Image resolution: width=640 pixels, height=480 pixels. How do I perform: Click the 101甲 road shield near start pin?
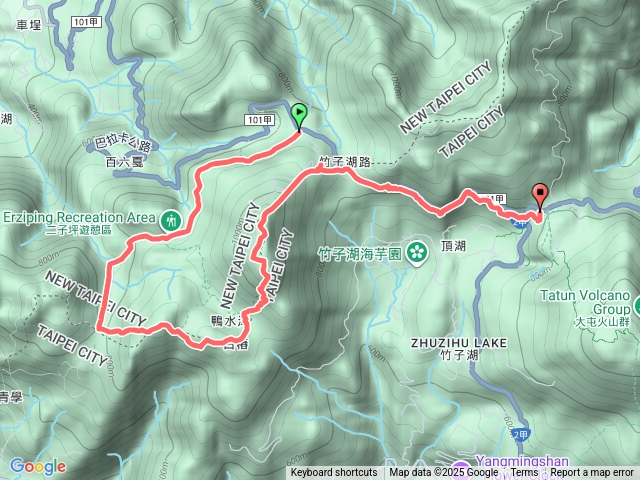pos(260,120)
